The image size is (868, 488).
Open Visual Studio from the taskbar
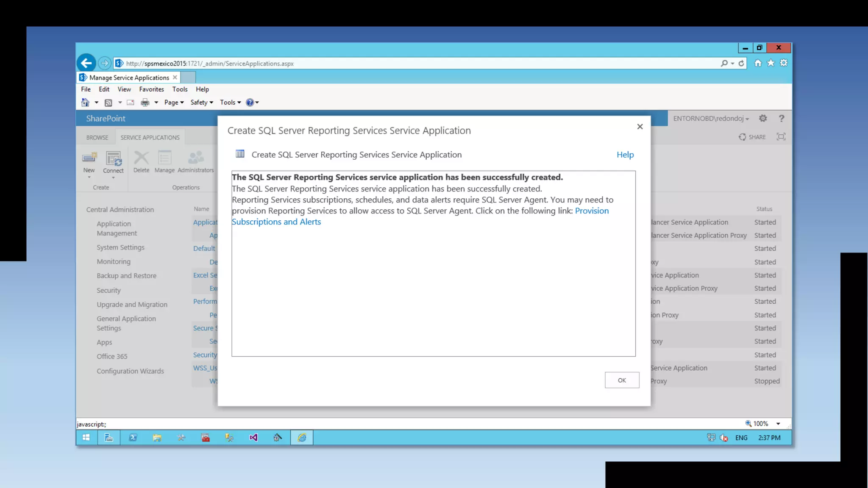pyautogui.click(x=253, y=438)
